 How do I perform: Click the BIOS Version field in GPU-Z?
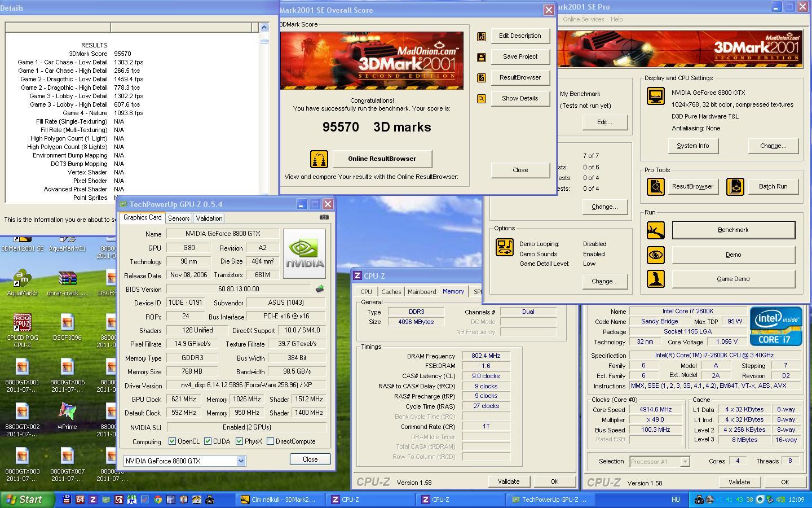click(239, 289)
